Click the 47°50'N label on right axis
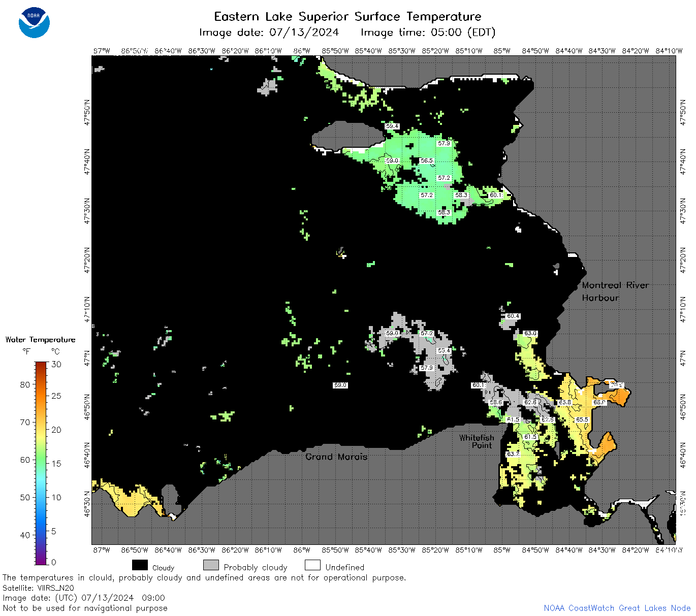The width and height of the screenshot is (696, 616). coord(683,112)
